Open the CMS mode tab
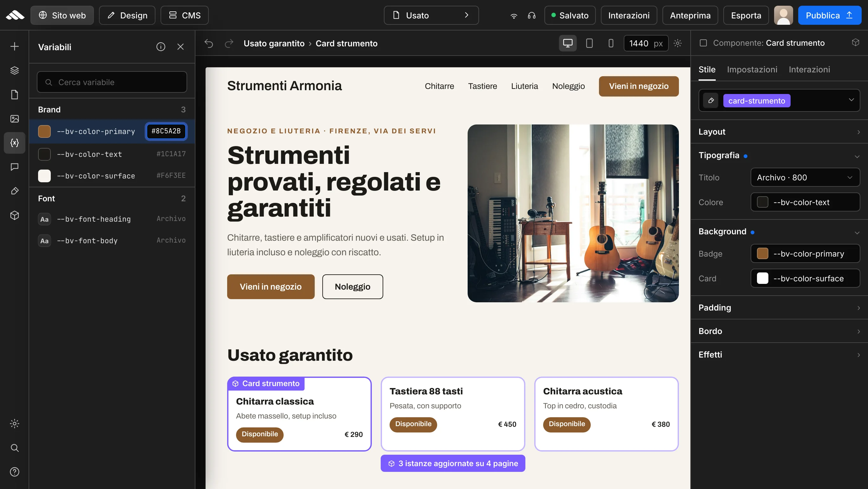This screenshot has width=868, height=489. 184,15
